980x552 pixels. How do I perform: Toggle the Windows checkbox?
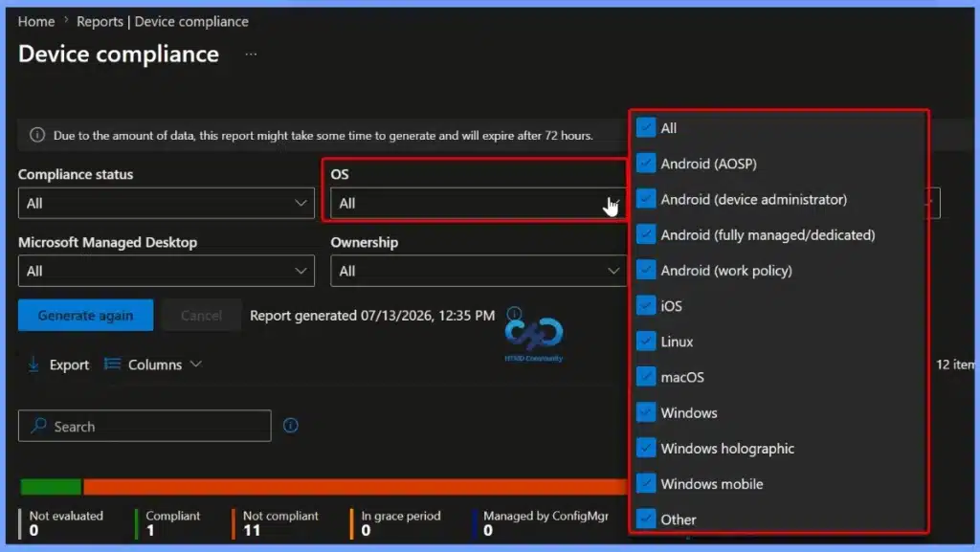[x=646, y=412]
